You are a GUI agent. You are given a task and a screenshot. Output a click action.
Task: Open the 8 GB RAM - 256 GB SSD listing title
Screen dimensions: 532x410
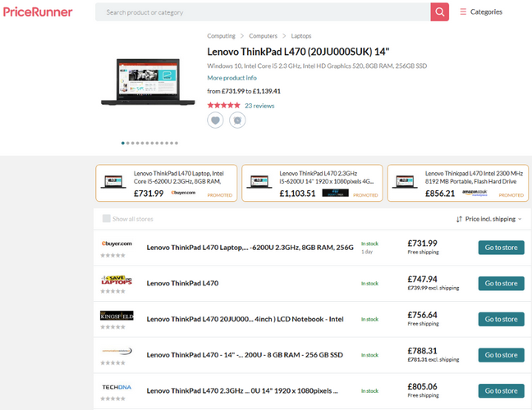coord(245,355)
